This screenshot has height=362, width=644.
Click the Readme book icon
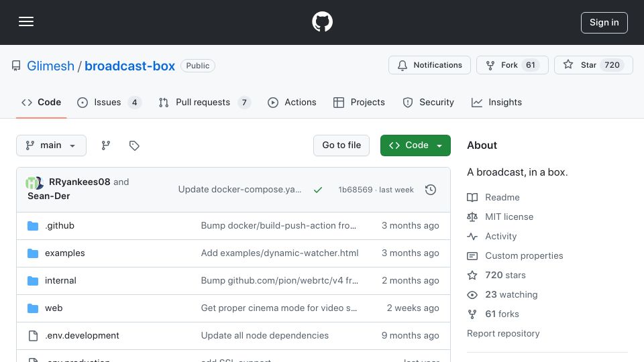click(472, 197)
